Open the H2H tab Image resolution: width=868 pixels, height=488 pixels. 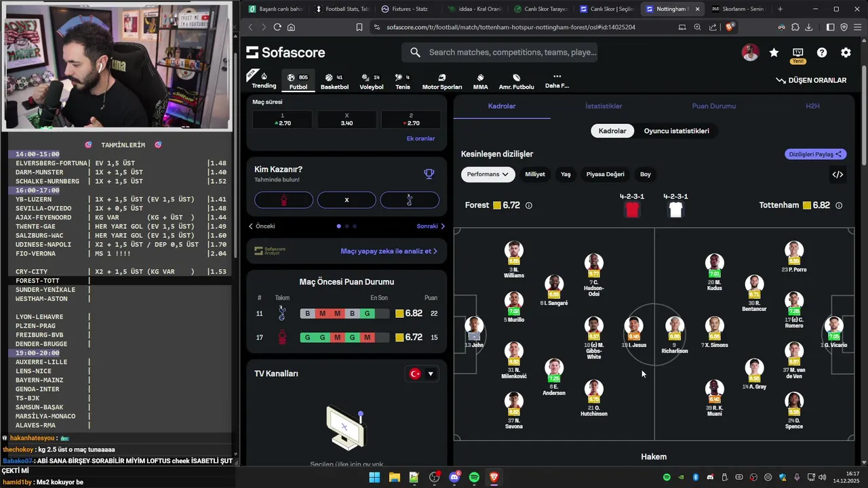coord(812,106)
